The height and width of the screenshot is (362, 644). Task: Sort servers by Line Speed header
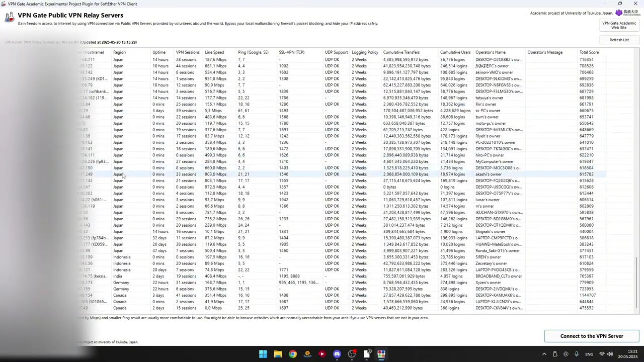(x=219, y=52)
